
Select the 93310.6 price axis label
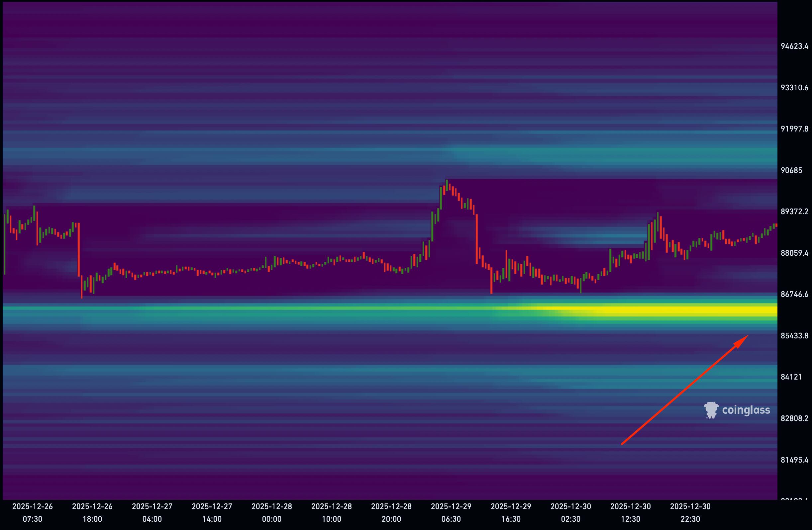pos(794,88)
